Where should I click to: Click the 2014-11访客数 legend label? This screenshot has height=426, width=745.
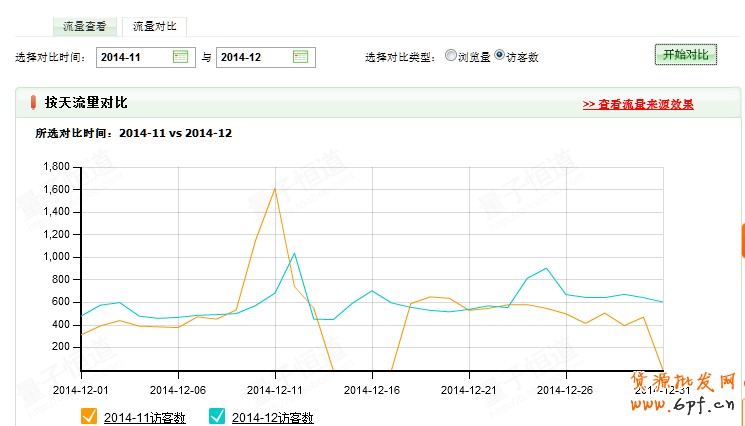144,417
